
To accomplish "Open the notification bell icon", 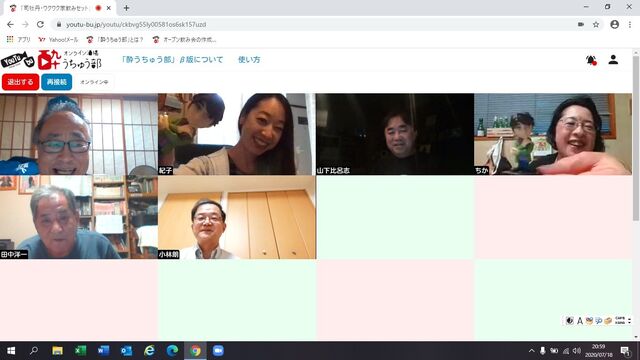I will [591, 60].
